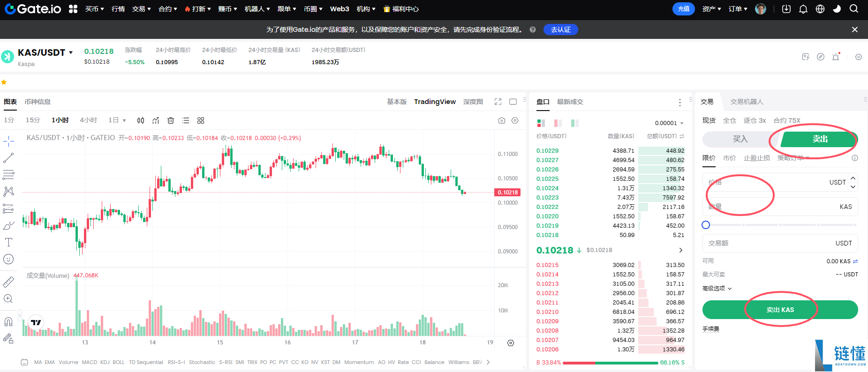Click the transfer icon next to 0.00 KAS
Image resolution: width=868 pixels, height=372 pixels.
pyautogui.click(x=855, y=261)
